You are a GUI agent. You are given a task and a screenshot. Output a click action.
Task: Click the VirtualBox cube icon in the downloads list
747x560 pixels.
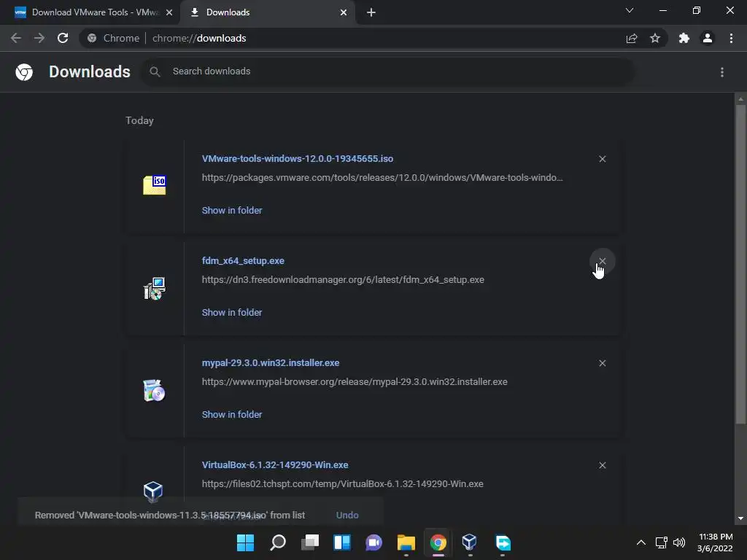tap(153, 491)
